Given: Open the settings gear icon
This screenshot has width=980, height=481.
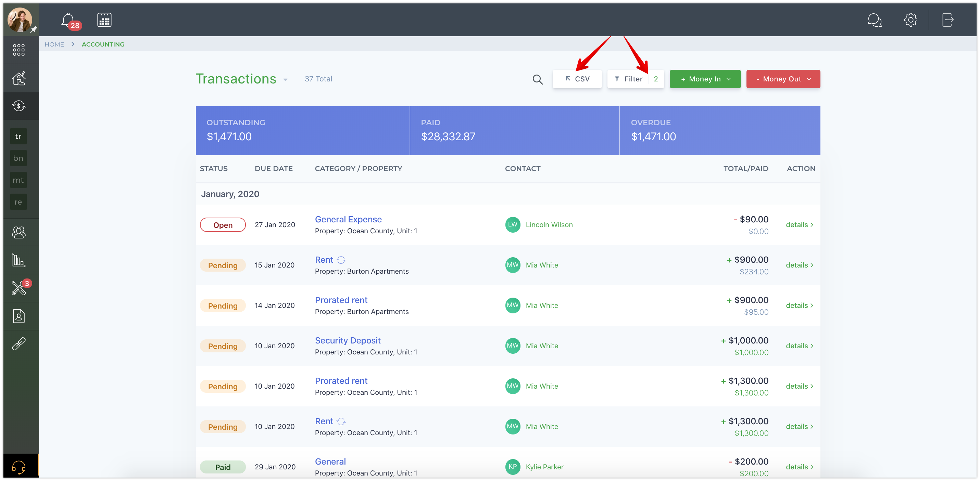Looking at the screenshot, I should pos(910,20).
